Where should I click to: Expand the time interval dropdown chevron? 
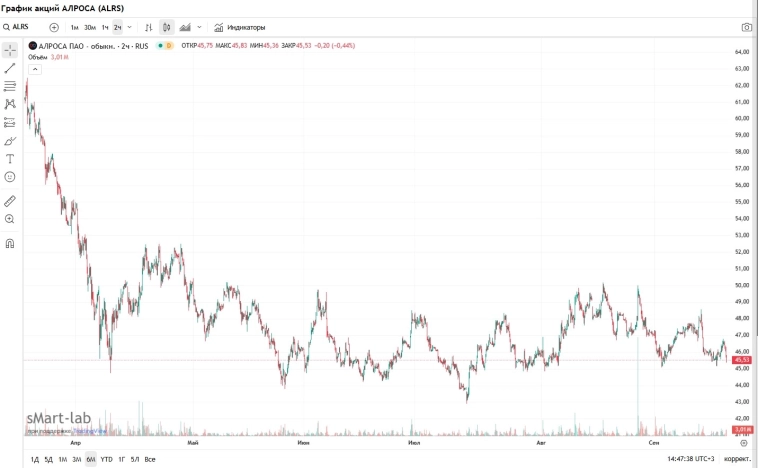coord(129,27)
